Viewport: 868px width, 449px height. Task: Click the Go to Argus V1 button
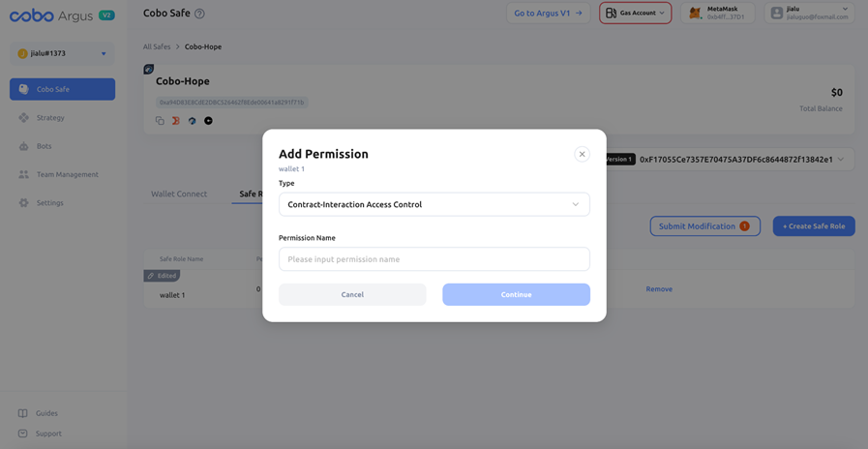(548, 14)
